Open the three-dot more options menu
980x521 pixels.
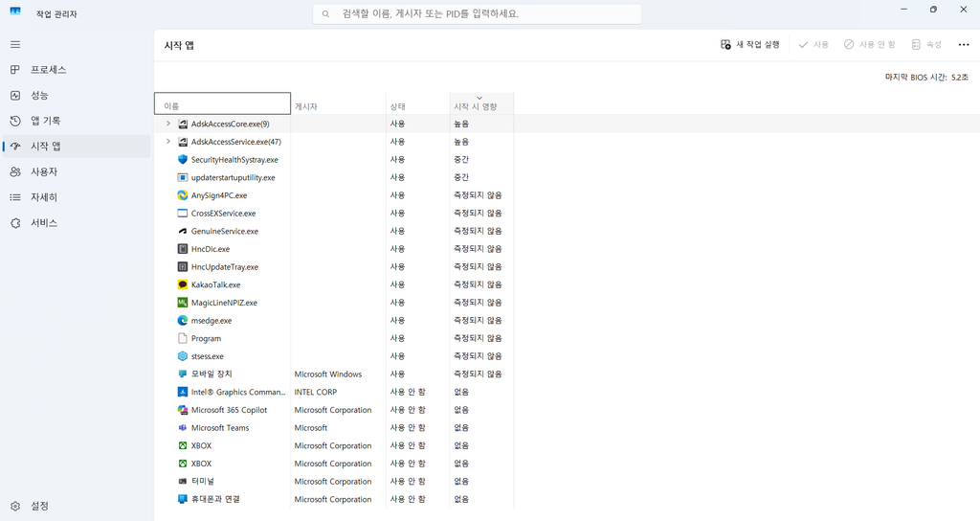[963, 44]
